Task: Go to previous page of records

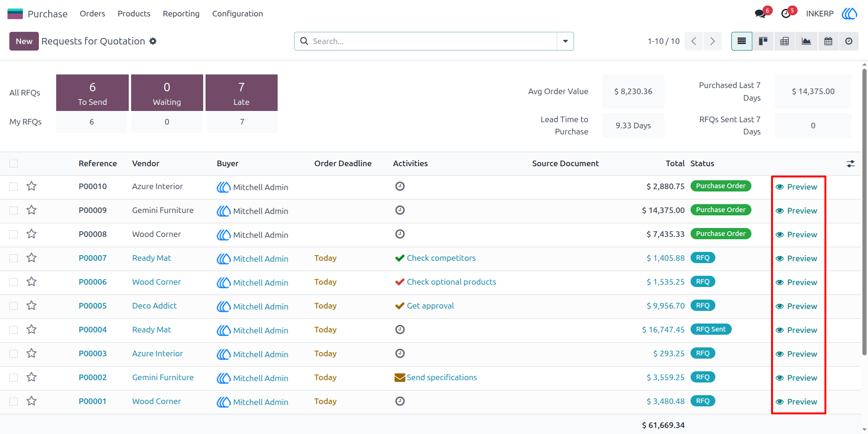Action: [694, 41]
